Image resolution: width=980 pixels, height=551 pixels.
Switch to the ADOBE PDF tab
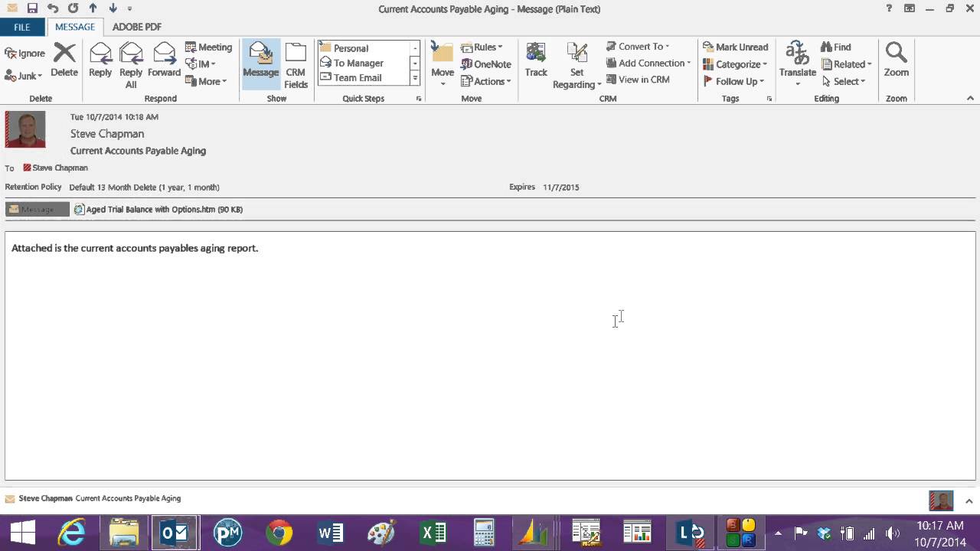coord(137,27)
